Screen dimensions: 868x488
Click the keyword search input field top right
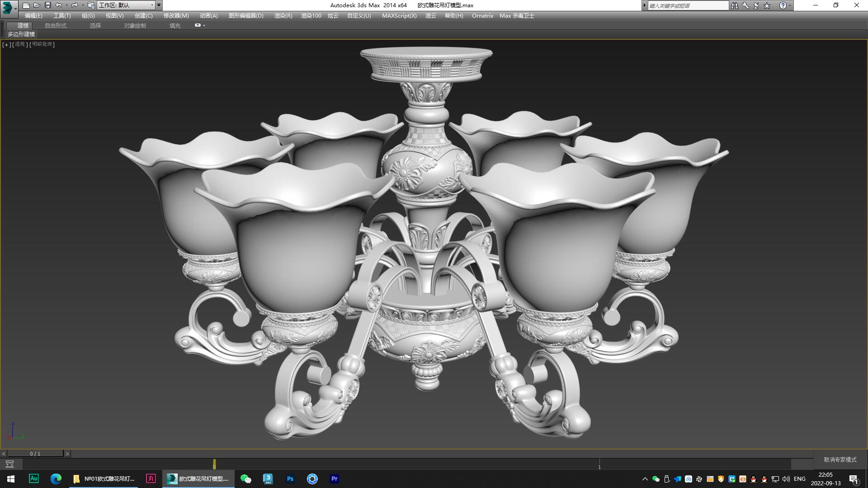pos(687,5)
